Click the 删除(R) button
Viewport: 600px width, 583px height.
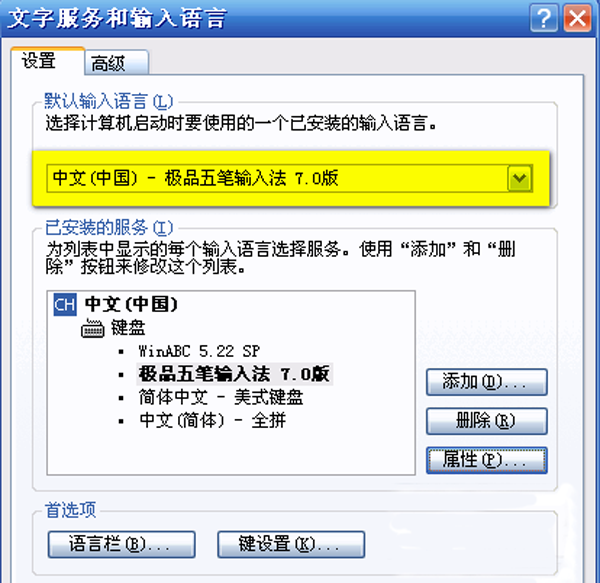pyautogui.click(x=487, y=421)
